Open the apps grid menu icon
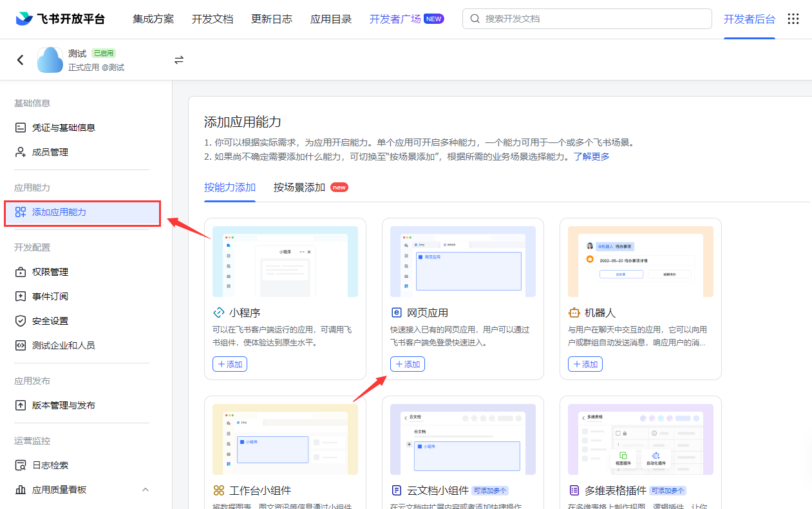Viewport: 812px width, 509px height. click(793, 19)
